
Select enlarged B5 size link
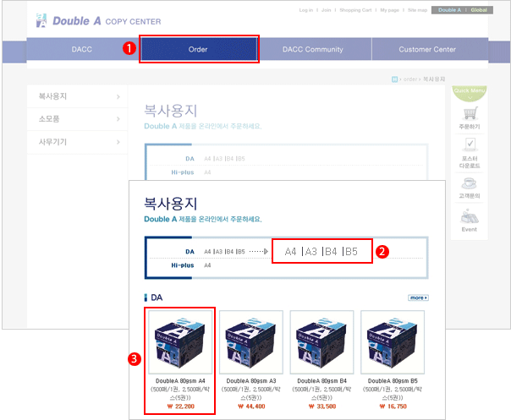click(351, 251)
